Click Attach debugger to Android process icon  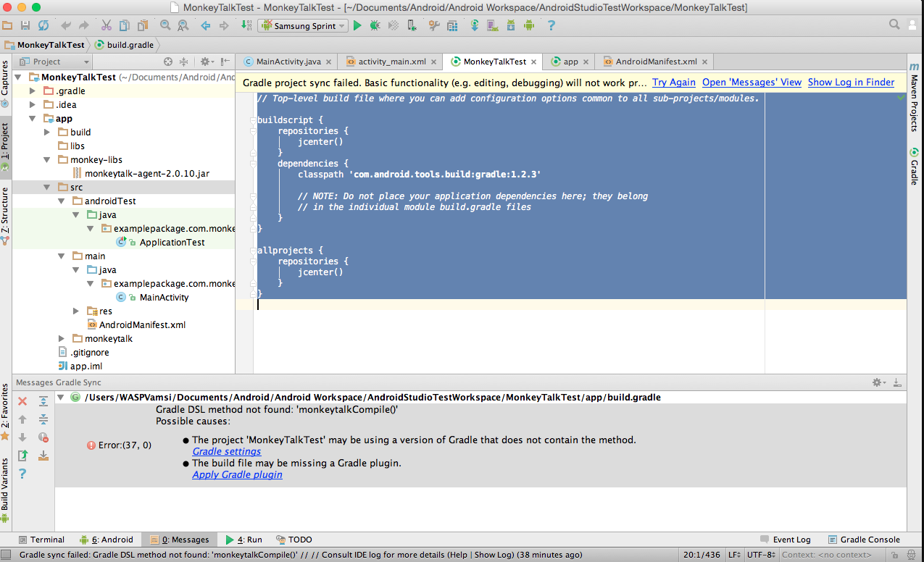(x=412, y=25)
